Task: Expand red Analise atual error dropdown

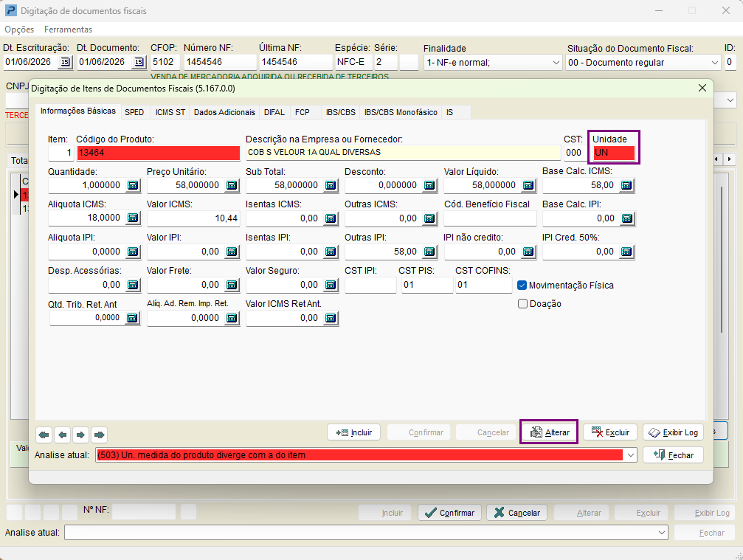Action: click(x=631, y=455)
